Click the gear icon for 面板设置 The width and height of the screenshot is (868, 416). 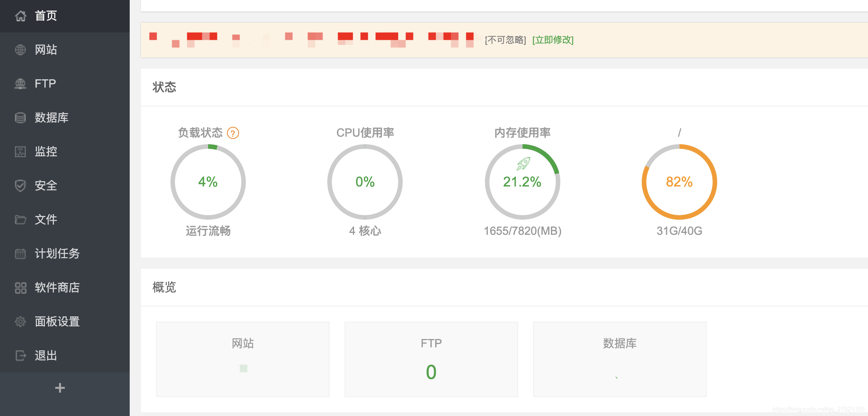point(20,322)
